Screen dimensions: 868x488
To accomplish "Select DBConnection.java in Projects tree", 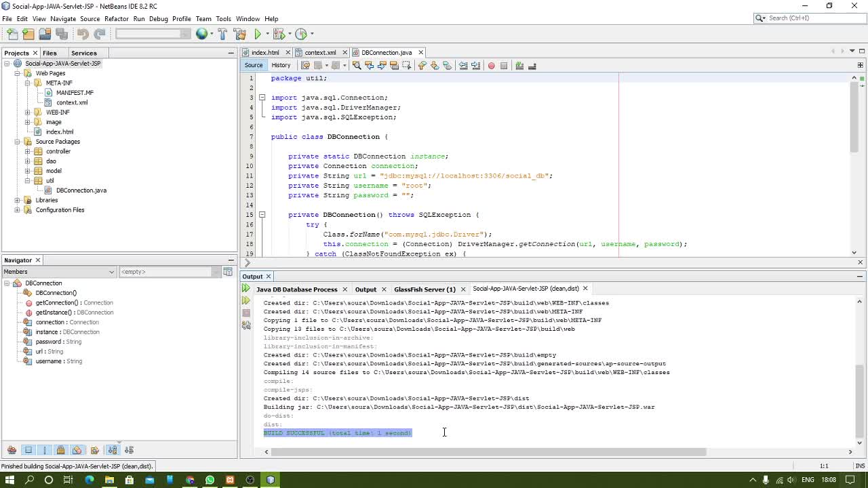I will click(81, 190).
